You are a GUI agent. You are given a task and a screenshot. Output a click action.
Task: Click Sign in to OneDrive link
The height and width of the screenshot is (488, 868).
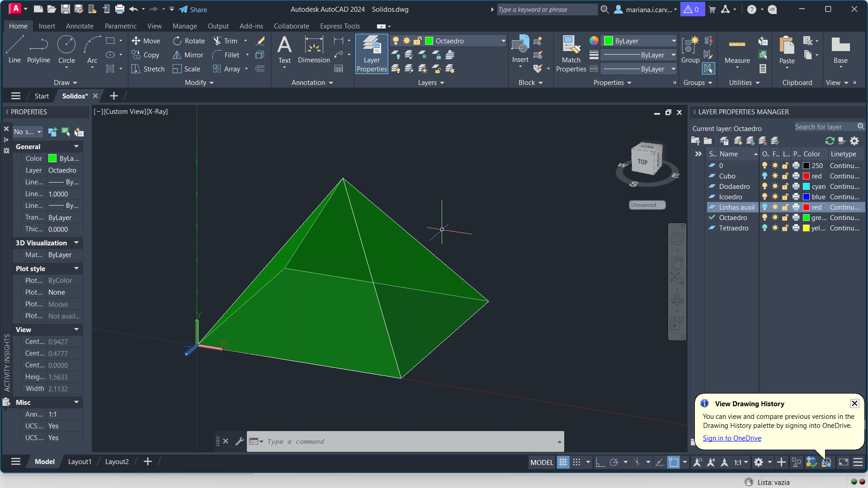point(732,438)
